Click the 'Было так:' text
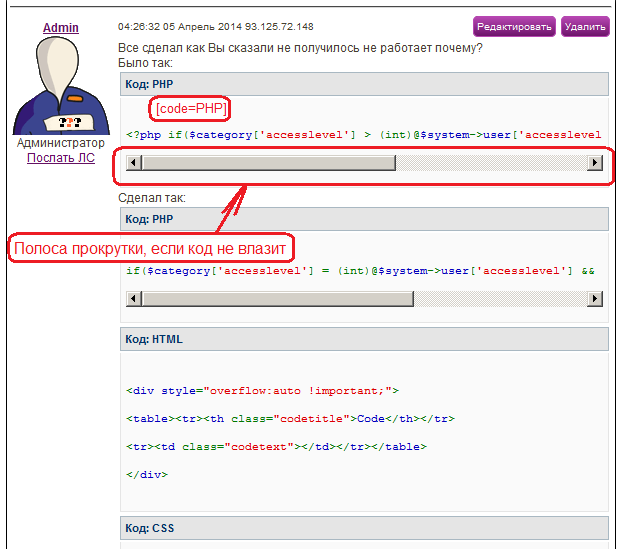 click(x=145, y=63)
